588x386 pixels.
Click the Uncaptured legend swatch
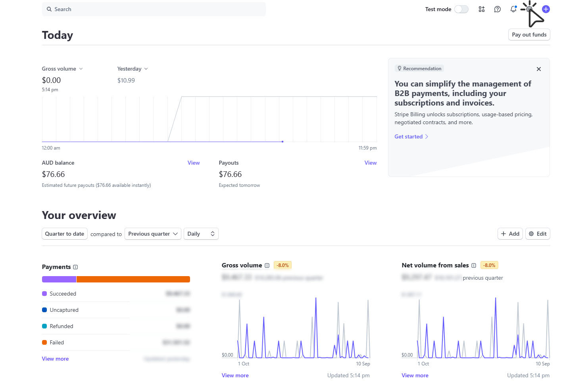click(x=44, y=310)
